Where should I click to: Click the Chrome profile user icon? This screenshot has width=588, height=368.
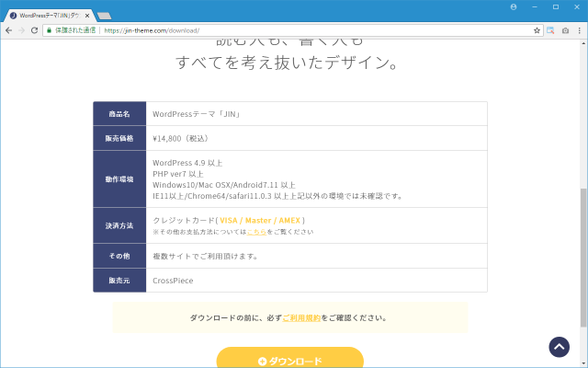(x=514, y=6)
